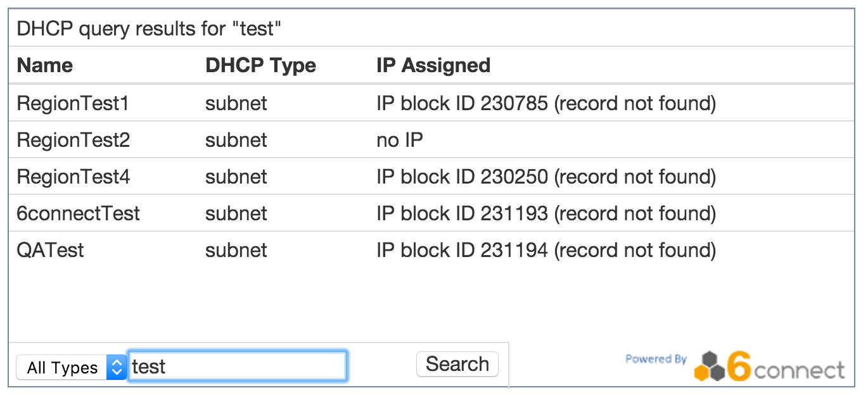Click the "no IP" cell for RegionTest2
The width and height of the screenshot is (868, 395).
tap(399, 140)
